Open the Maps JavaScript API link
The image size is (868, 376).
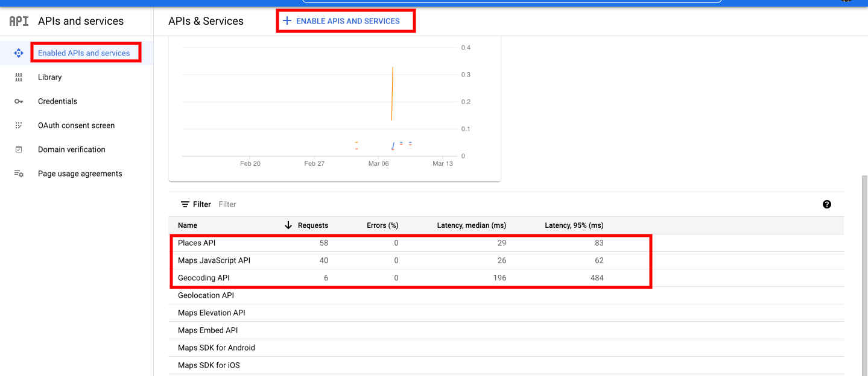[214, 260]
